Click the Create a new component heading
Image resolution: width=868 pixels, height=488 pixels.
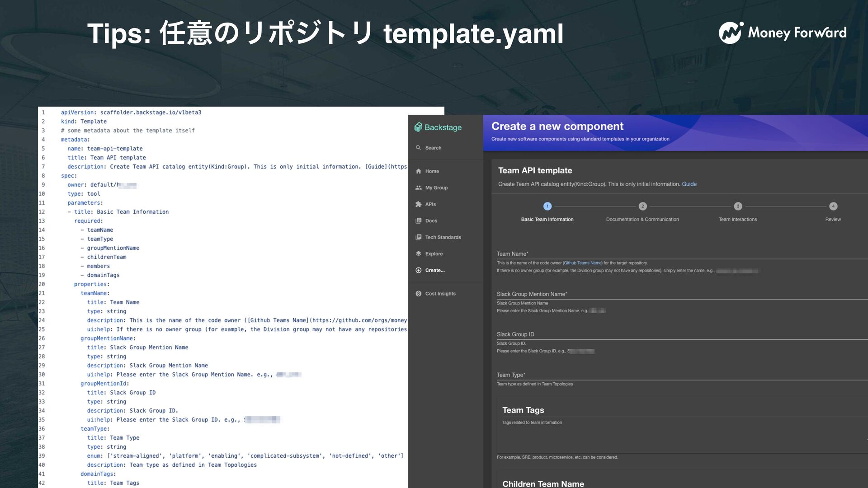click(557, 126)
